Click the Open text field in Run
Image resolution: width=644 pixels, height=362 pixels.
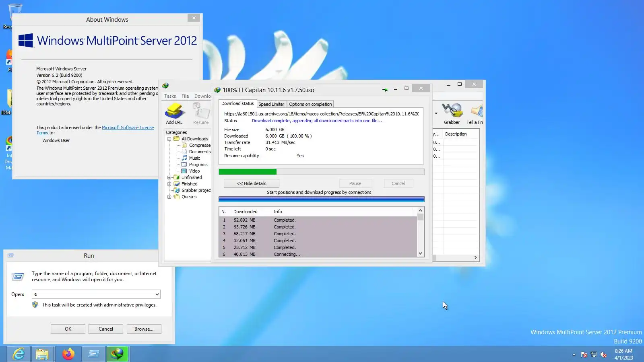point(93,294)
